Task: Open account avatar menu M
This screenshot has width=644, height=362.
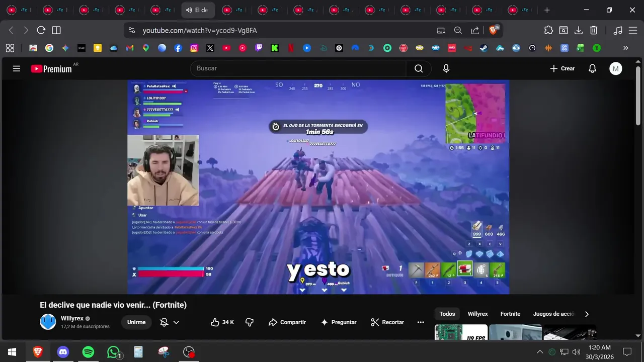Action: (x=615, y=68)
